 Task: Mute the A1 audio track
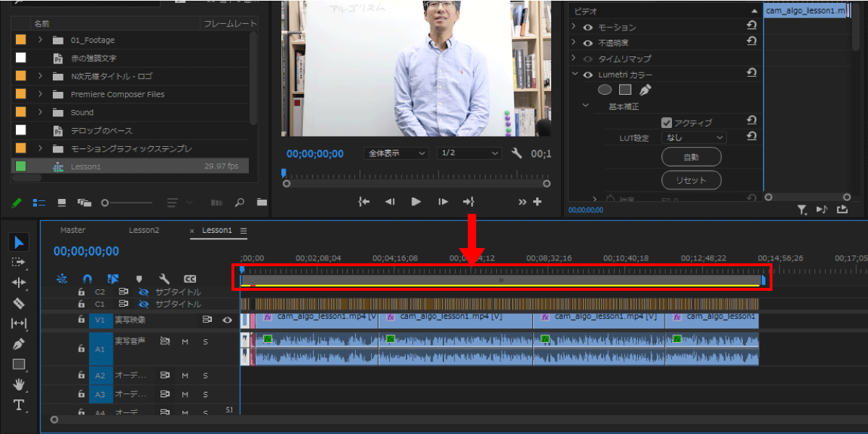click(x=184, y=341)
